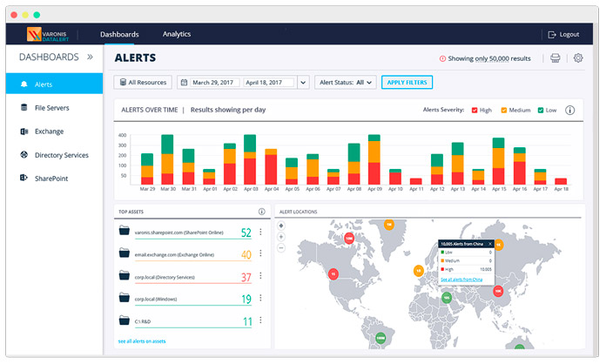This screenshot has width=606, height=364.
Task: Click the corp.local (Windows) folder icon
Action: pyautogui.click(x=124, y=297)
